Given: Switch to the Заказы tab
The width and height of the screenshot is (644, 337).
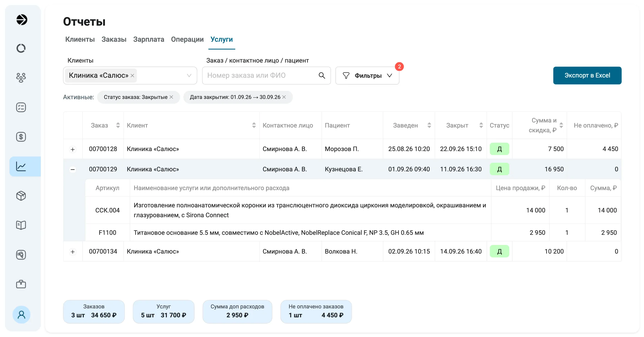Looking at the screenshot, I should [x=114, y=39].
